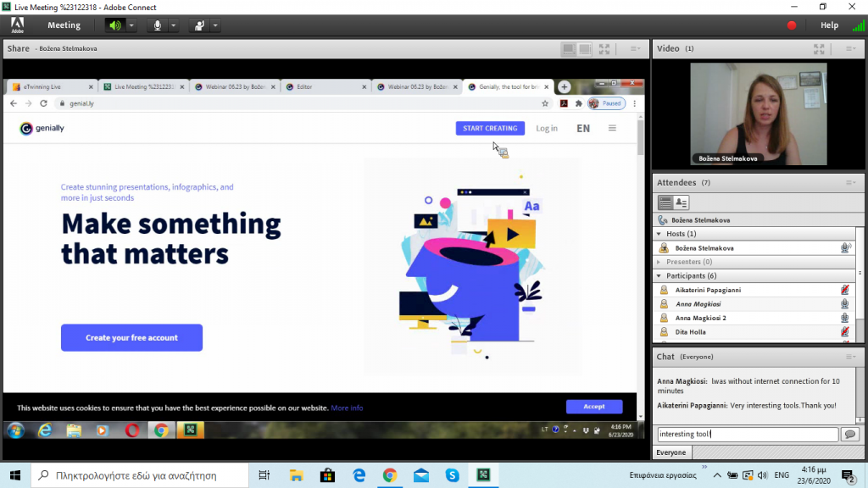Open the Genially hamburger menu
The width and height of the screenshot is (868, 488).
tap(612, 129)
